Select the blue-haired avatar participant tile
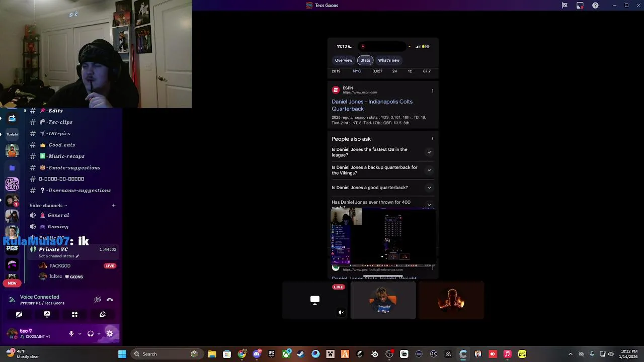 tap(383, 300)
